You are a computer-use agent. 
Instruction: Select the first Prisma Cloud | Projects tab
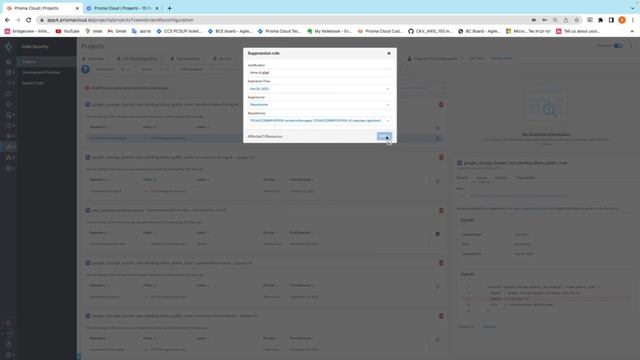41,8
